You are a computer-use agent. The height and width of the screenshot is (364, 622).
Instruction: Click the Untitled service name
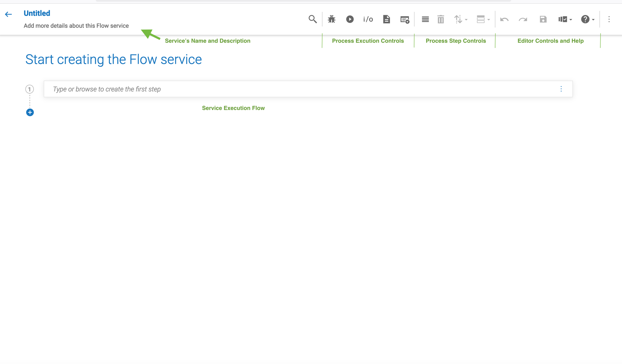coord(37,13)
